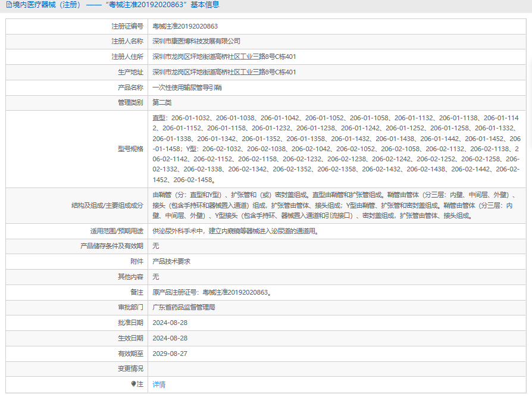Select registrant name 深圳市康医博科技发展有限公司

point(196,42)
